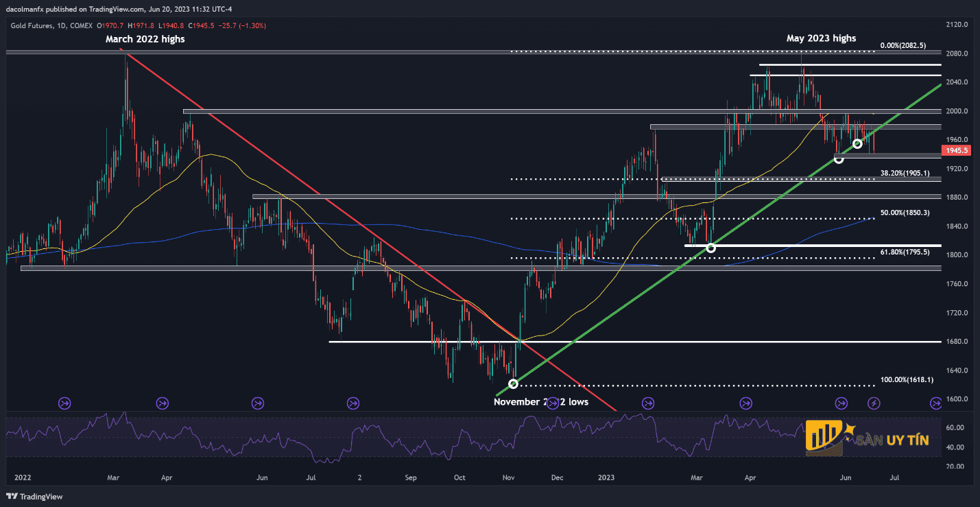The height and width of the screenshot is (507, 980).
Task: Click the 'May 2023 highs' annotation
Action: 821,38
